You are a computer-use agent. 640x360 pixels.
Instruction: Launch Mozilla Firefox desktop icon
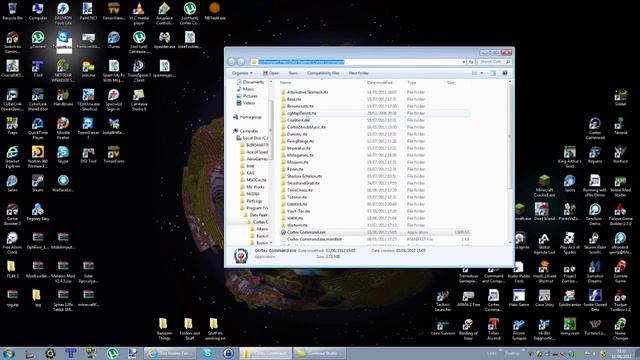(63, 128)
